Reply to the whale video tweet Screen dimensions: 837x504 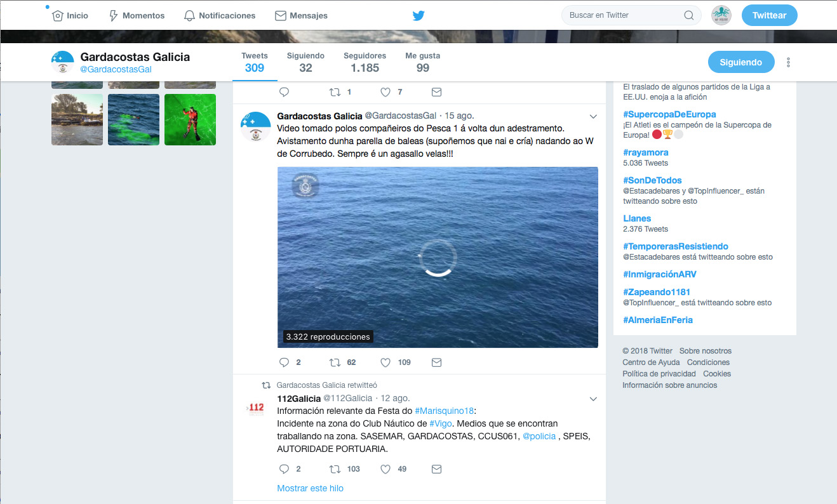point(284,362)
